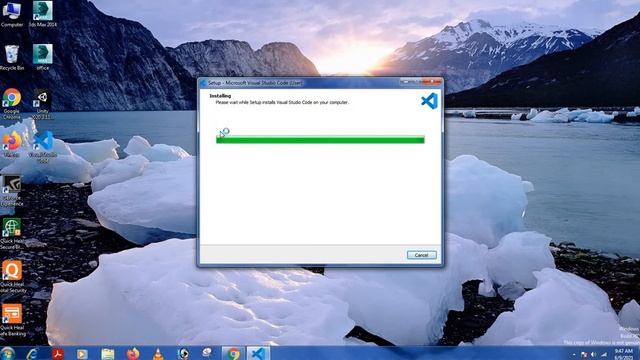This screenshot has height=360, width=640.
Task: Select the 3ds Max 2014 desktop shortcut
Action: coord(42,14)
